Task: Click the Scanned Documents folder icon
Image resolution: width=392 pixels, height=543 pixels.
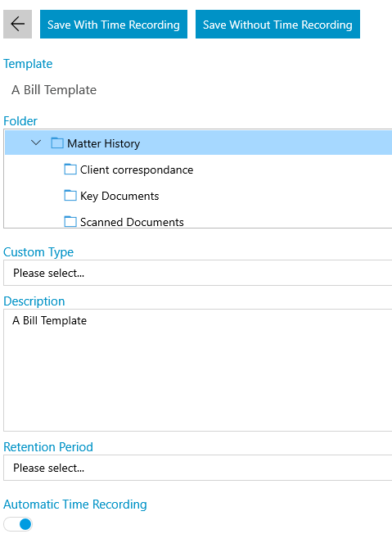Action: (70, 222)
